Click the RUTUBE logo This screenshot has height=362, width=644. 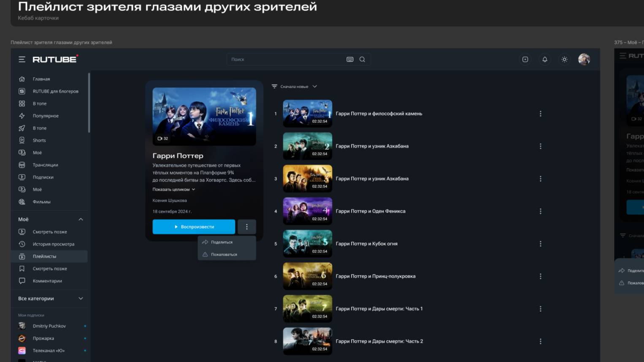coord(55,59)
